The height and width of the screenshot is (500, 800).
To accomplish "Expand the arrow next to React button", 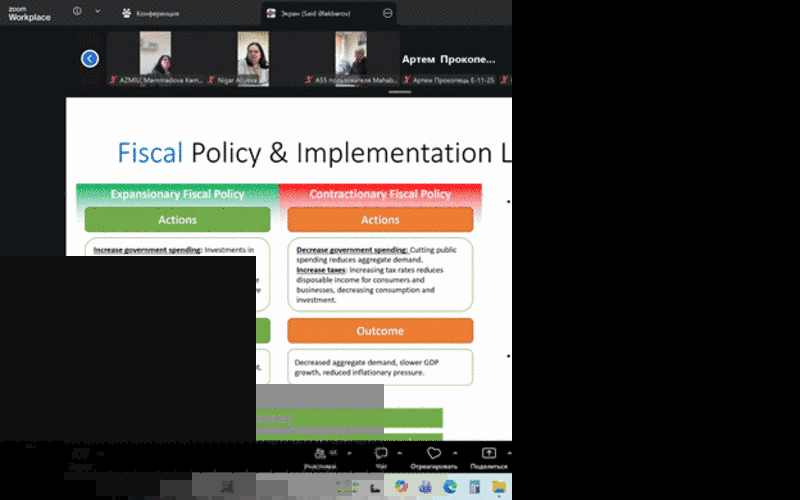I will tap(455, 451).
